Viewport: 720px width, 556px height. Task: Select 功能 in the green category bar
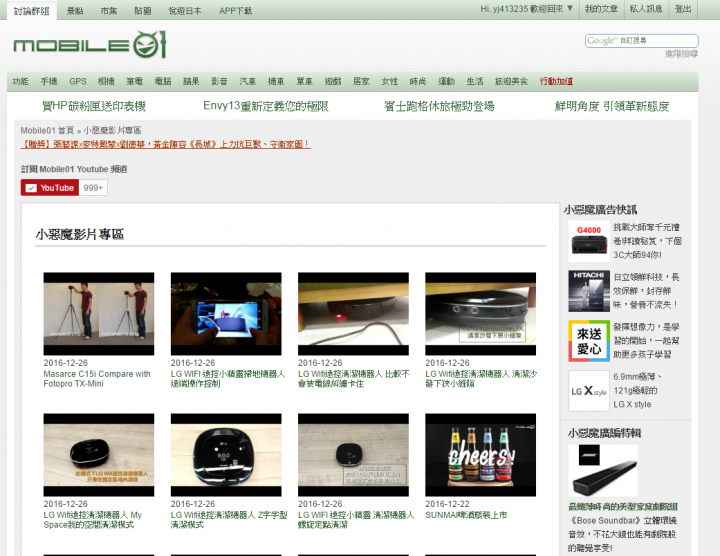tap(20, 81)
